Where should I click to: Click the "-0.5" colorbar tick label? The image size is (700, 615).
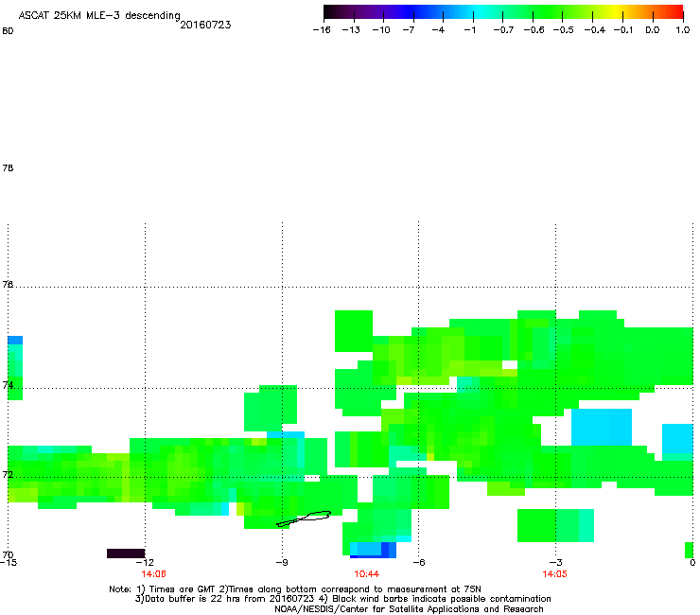click(x=564, y=30)
